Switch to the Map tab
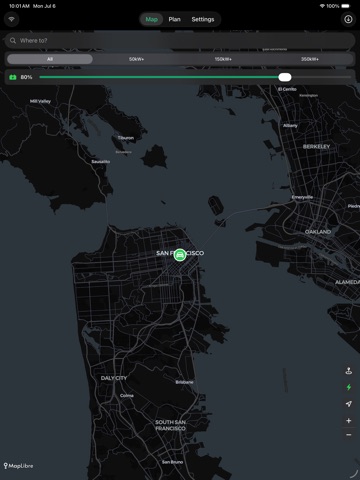Image resolution: width=360 pixels, height=480 pixels. pyautogui.click(x=151, y=19)
